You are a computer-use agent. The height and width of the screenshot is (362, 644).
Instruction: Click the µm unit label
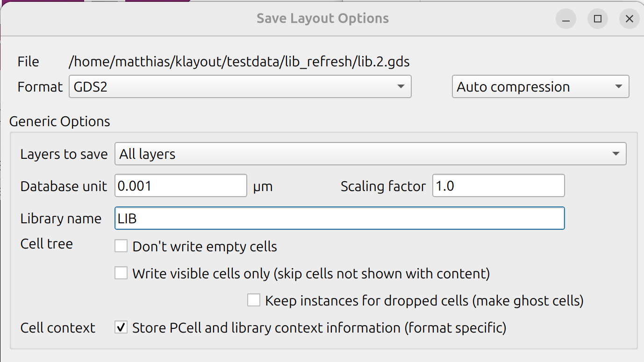tap(263, 187)
